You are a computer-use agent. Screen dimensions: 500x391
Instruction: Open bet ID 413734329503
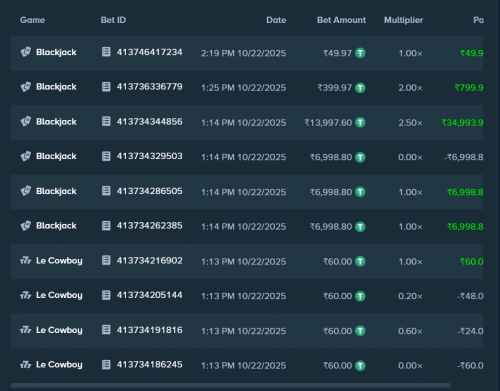pos(149,156)
